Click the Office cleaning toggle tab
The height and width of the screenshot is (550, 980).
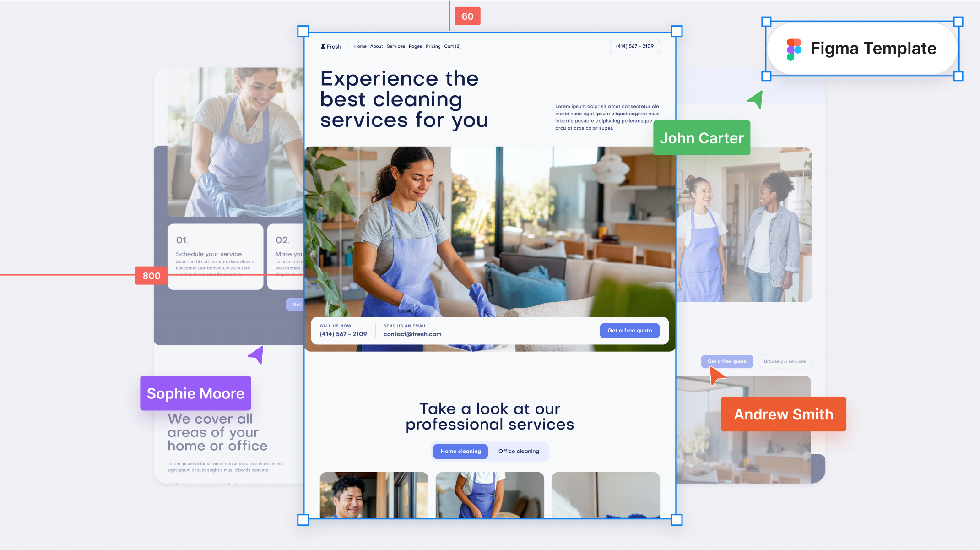pos(518,451)
